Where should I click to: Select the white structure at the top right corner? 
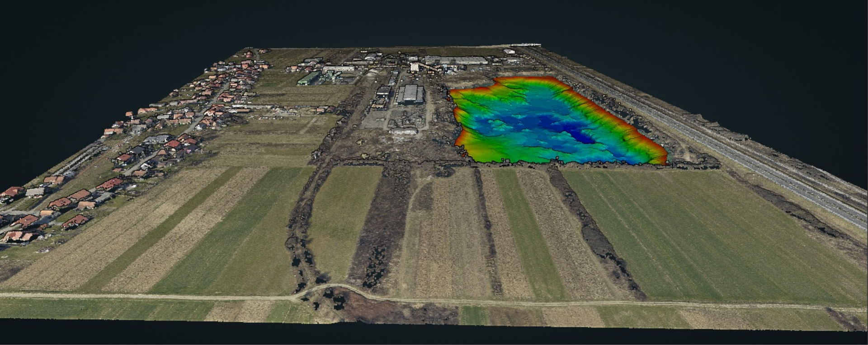[527, 45]
